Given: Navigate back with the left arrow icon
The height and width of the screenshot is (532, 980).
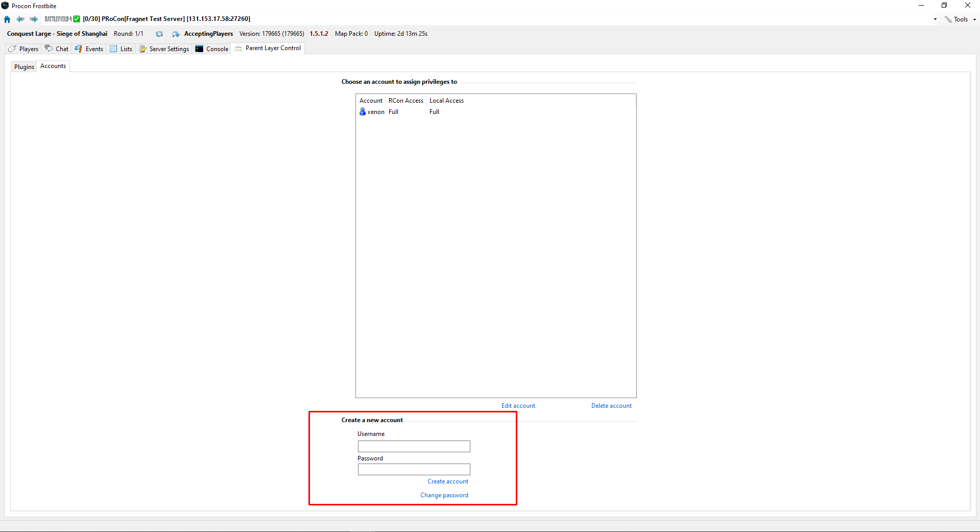Looking at the screenshot, I should 20,19.
